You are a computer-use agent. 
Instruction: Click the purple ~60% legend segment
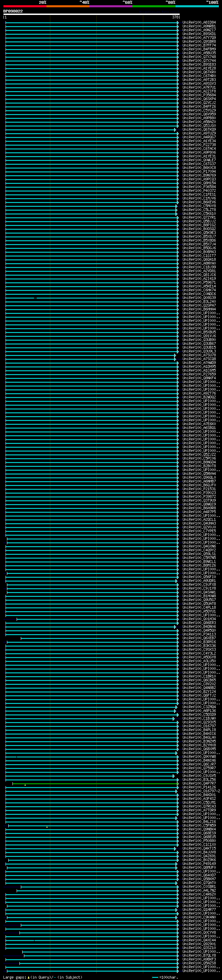point(111,6)
